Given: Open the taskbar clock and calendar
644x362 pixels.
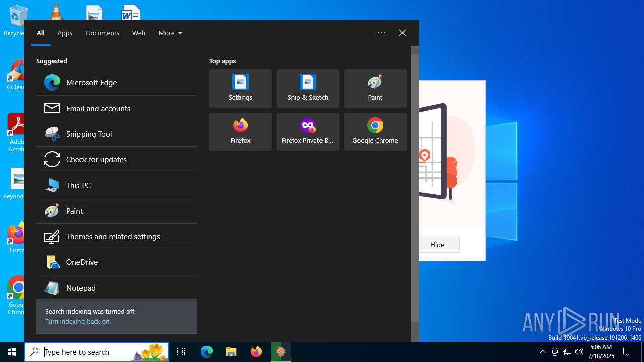Looking at the screenshot, I should pos(601,352).
